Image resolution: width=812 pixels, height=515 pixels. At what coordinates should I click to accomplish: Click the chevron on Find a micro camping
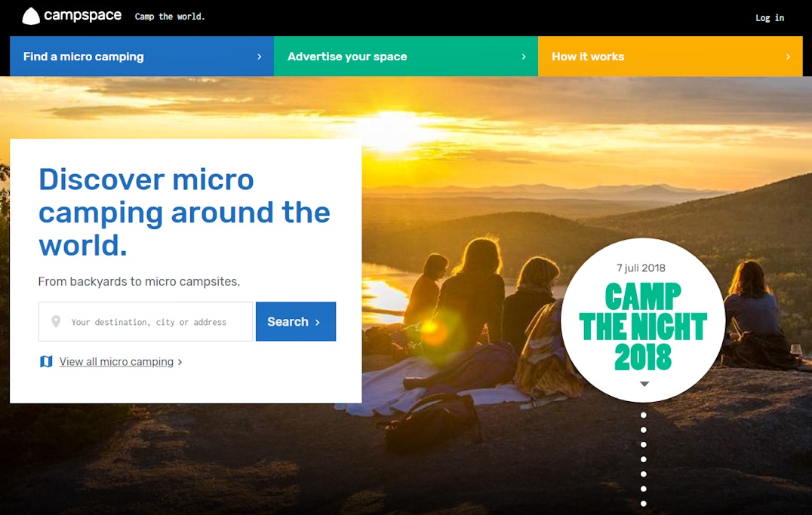(260, 57)
